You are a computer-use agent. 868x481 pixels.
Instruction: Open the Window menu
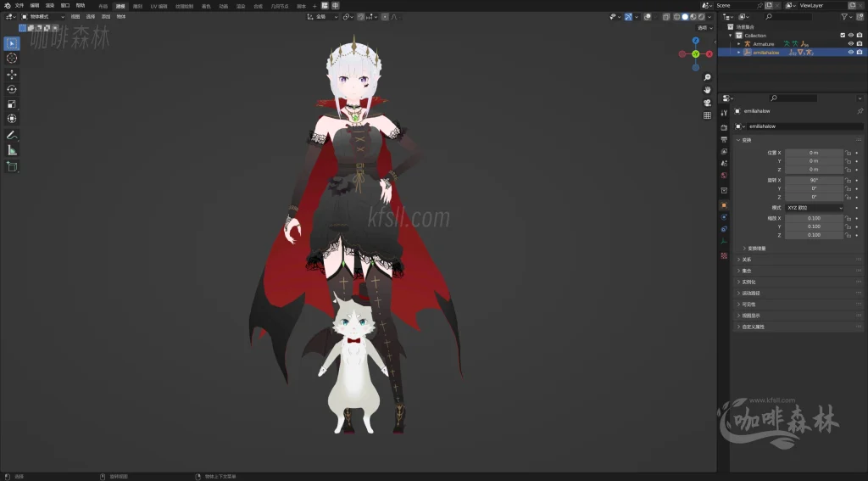(x=65, y=6)
